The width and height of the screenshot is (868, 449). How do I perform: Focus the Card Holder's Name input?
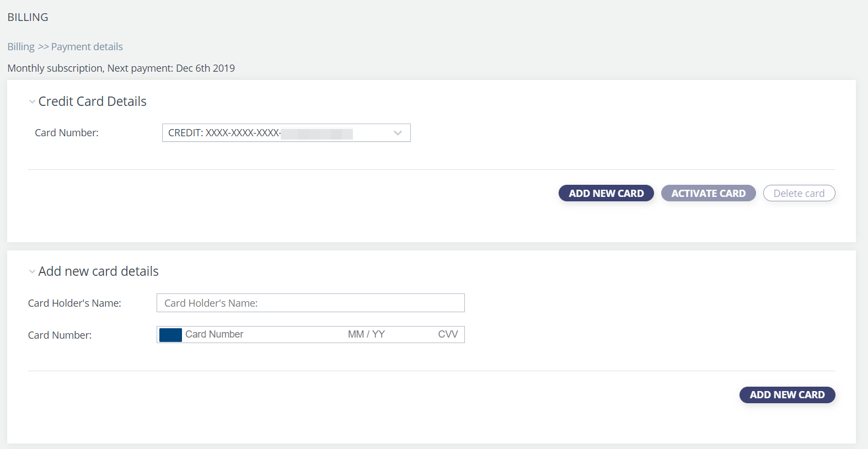(x=310, y=303)
